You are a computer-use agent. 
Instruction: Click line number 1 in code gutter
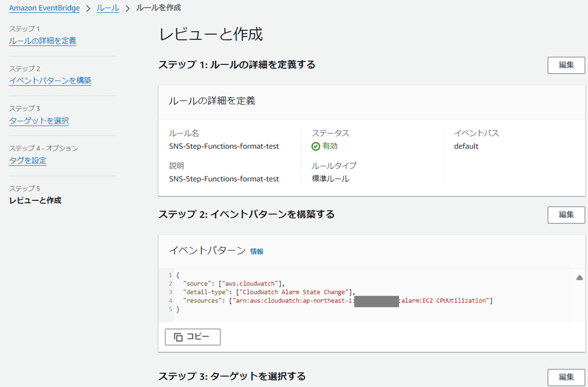(x=170, y=275)
